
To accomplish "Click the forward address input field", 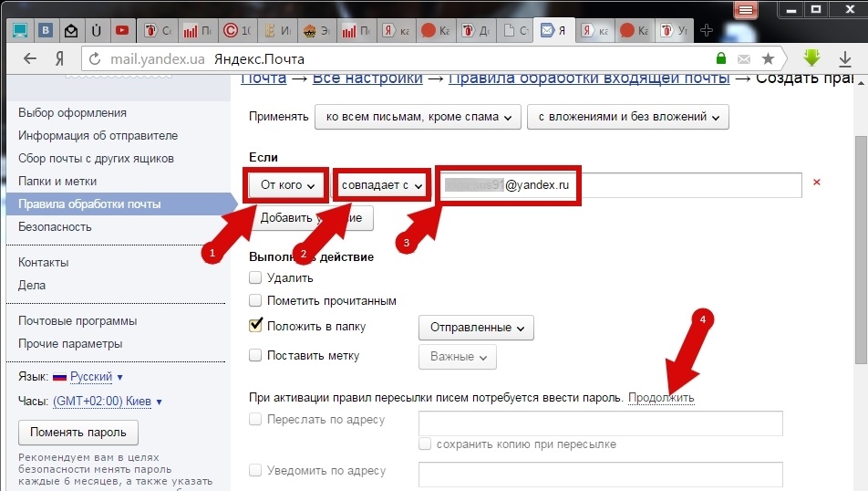I will tap(601, 423).
